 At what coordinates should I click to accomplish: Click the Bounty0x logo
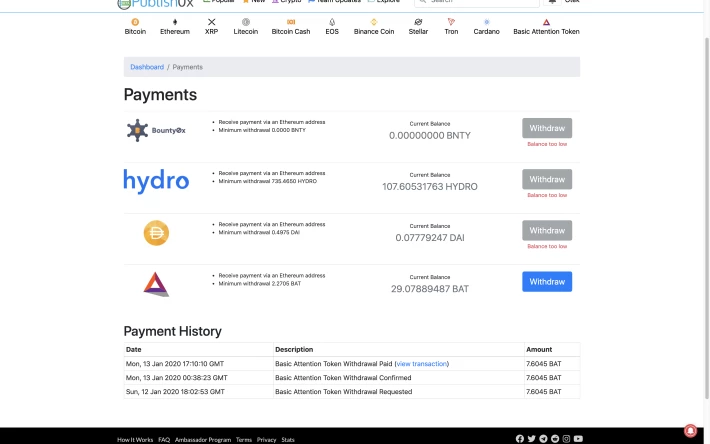156,130
